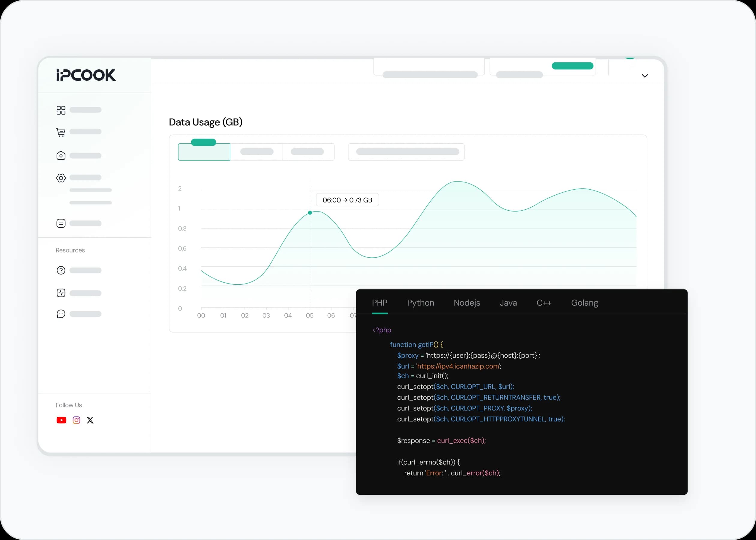Switch to the Python code tab
756x540 pixels.
420,303
